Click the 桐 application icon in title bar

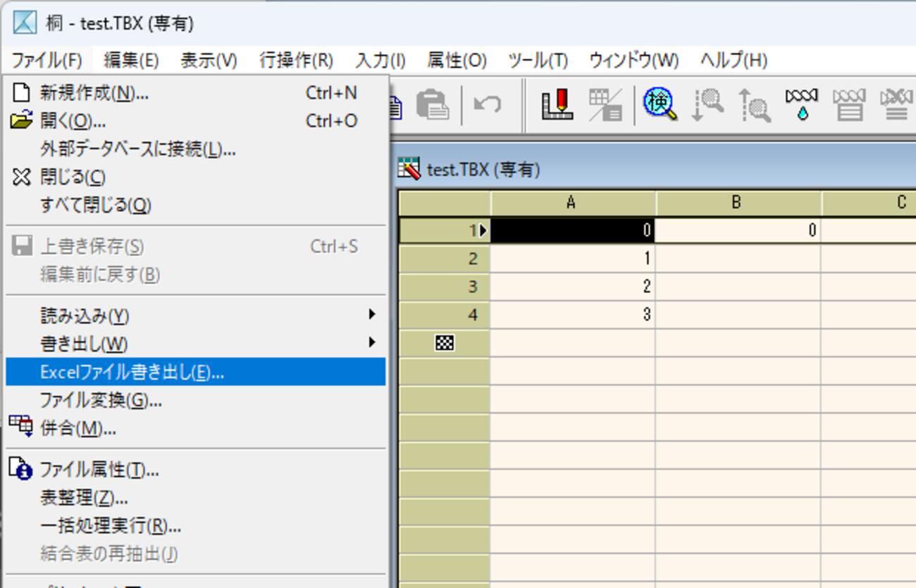(x=25, y=23)
